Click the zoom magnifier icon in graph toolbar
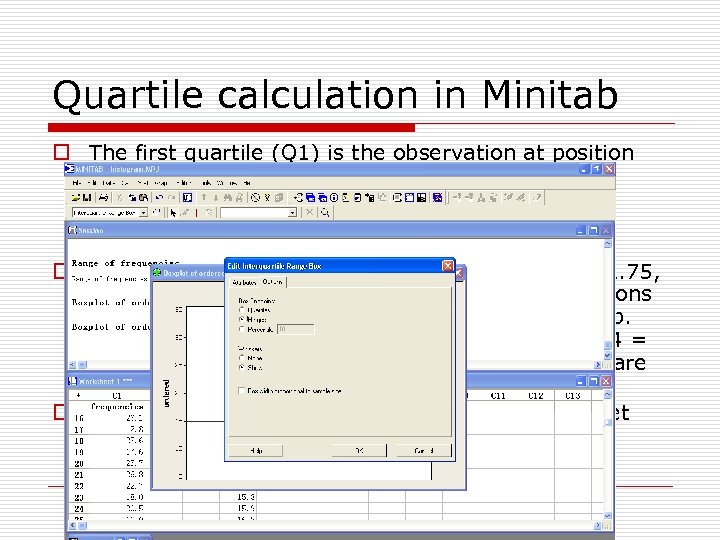 click(324, 213)
